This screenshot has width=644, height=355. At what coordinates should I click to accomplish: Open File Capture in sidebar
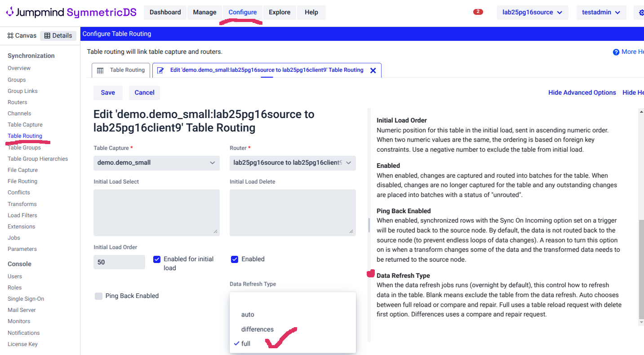tap(22, 170)
